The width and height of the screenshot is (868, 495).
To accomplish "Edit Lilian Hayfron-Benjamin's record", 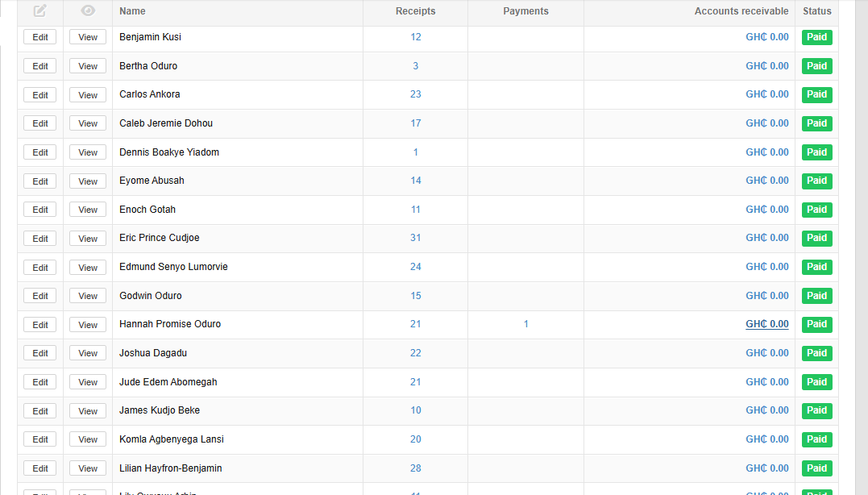I will [x=39, y=468].
